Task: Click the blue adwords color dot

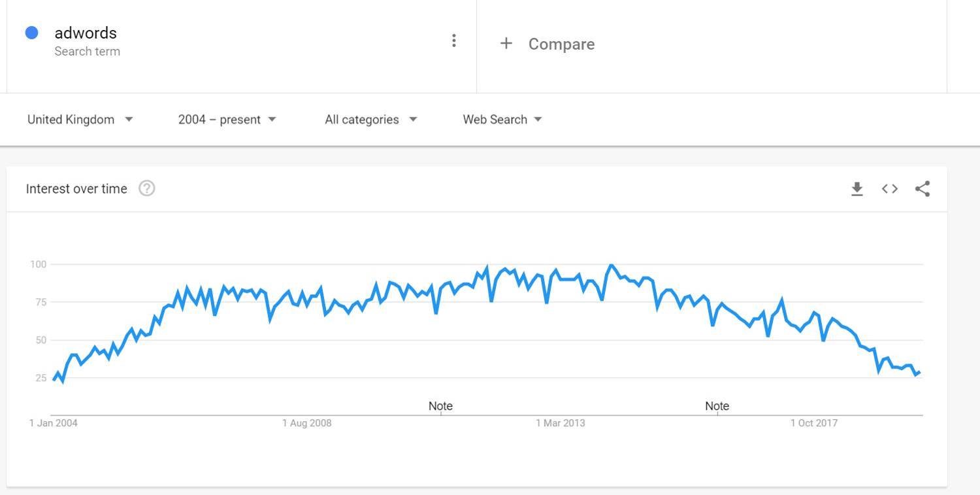Action: point(31,33)
